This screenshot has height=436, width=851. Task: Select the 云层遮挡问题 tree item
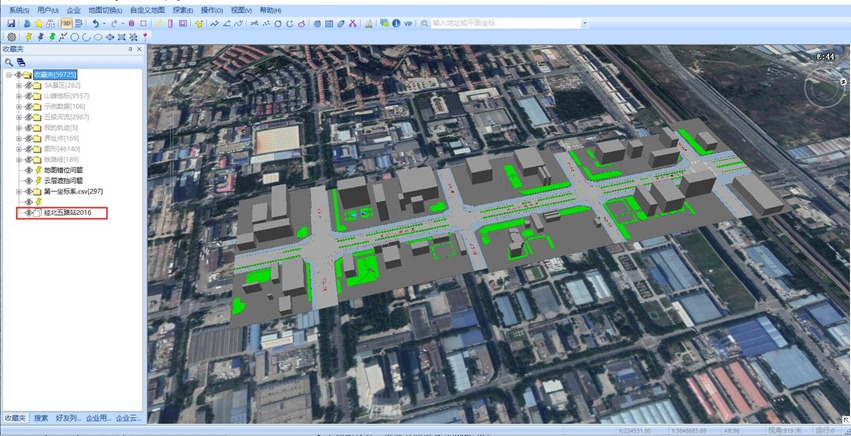coord(62,180)
